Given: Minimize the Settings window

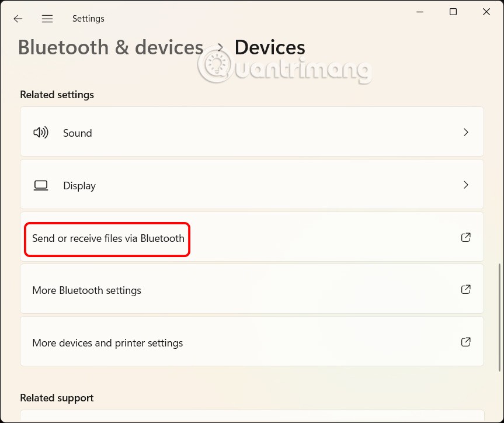Looking at the screenshot, I should pyautogui.click(x=419, y=12).
